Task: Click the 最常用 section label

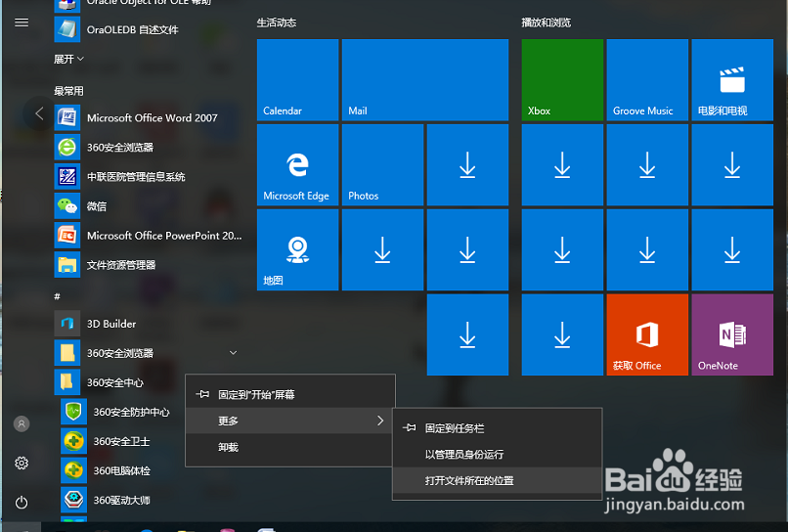Action: click(x=68, y=91)
